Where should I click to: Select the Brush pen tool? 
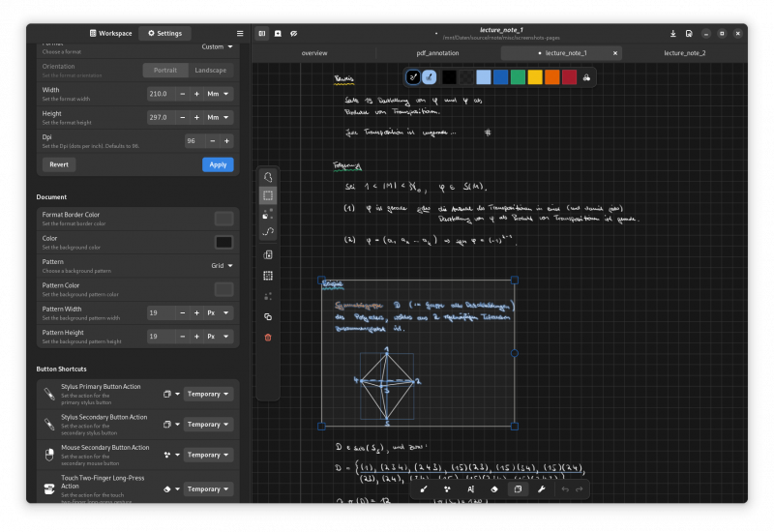point(424,489)
